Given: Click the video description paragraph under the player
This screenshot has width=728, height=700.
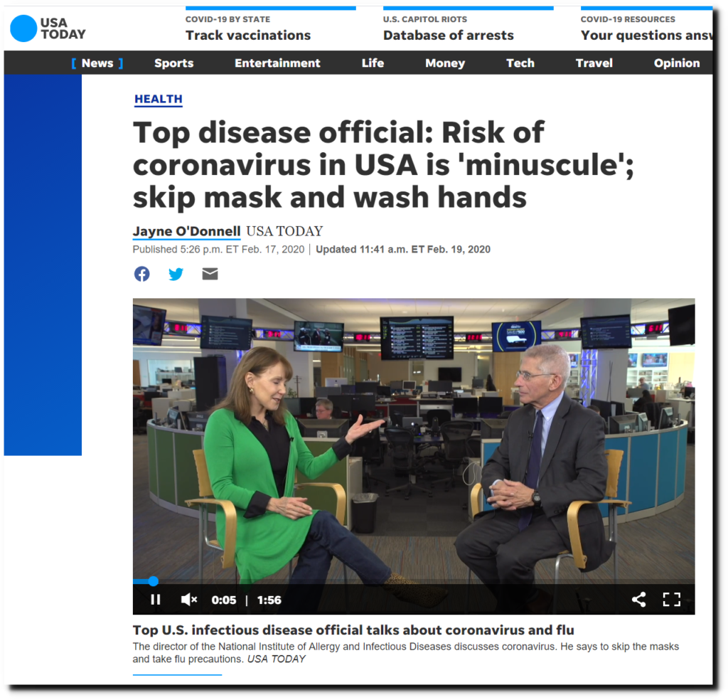Looking at the screenshot, I should [x=405, y=652].
